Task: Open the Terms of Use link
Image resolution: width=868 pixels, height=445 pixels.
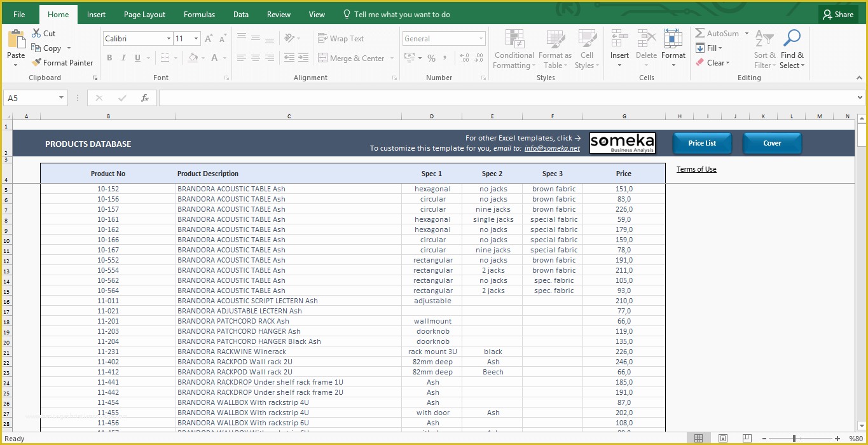Action: click(696, 169)
